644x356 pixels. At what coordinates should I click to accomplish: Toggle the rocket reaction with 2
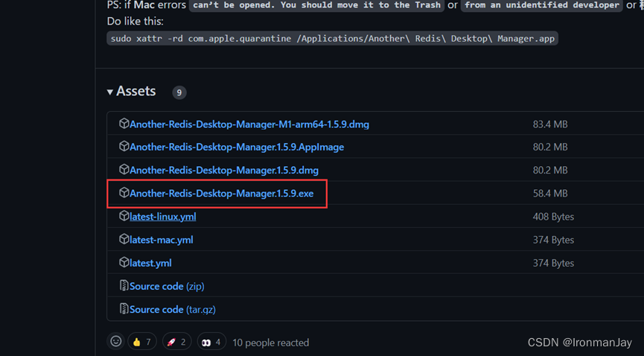click(x=176, y=342)
